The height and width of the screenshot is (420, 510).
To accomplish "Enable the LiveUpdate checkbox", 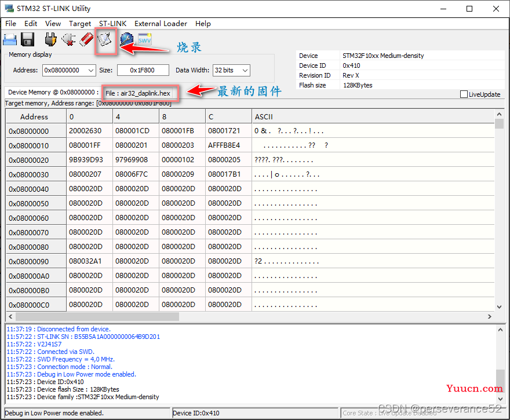I will (464, 94).
